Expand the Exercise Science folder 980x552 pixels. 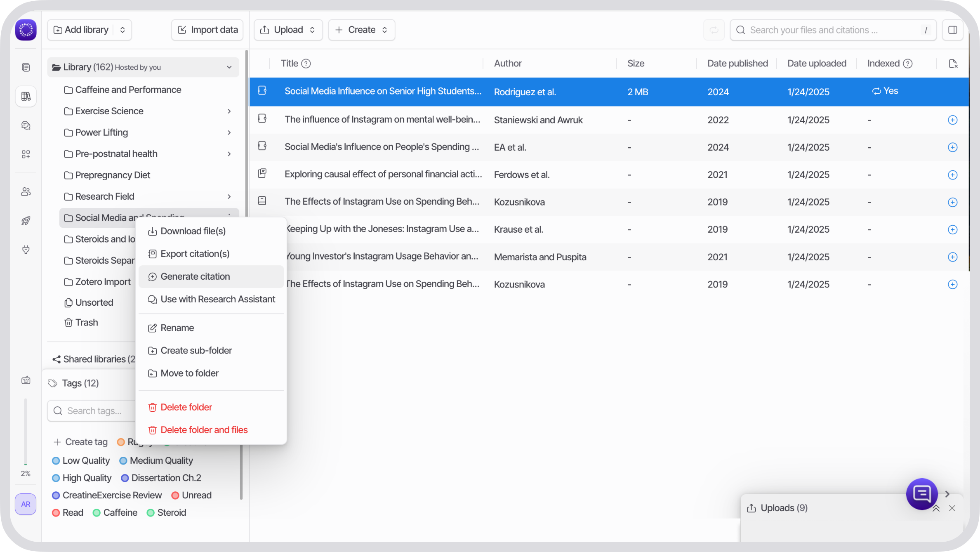click(229, 111)
